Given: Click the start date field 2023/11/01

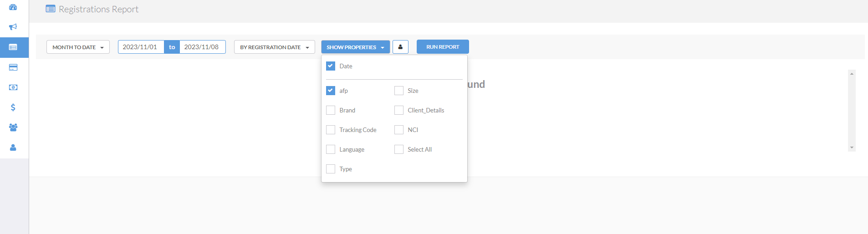Looking at the screenshot, I should (x=140, y=47).
